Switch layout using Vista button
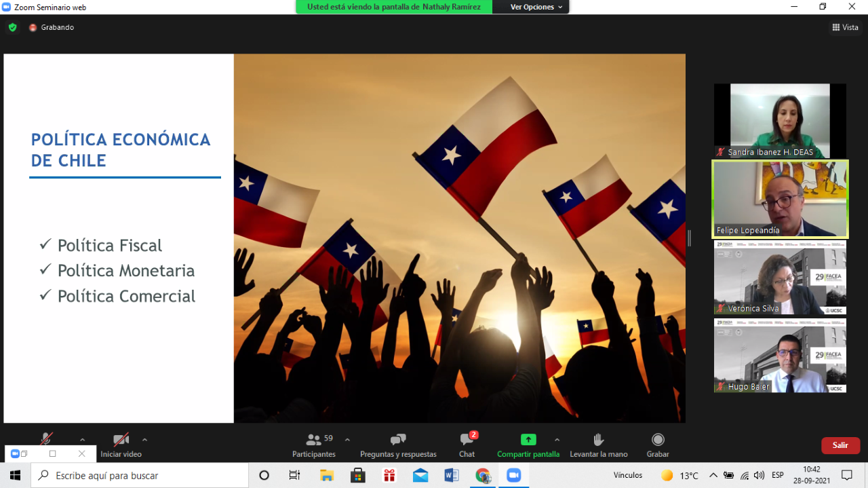The image size is (868, 488). coord(845,27)
